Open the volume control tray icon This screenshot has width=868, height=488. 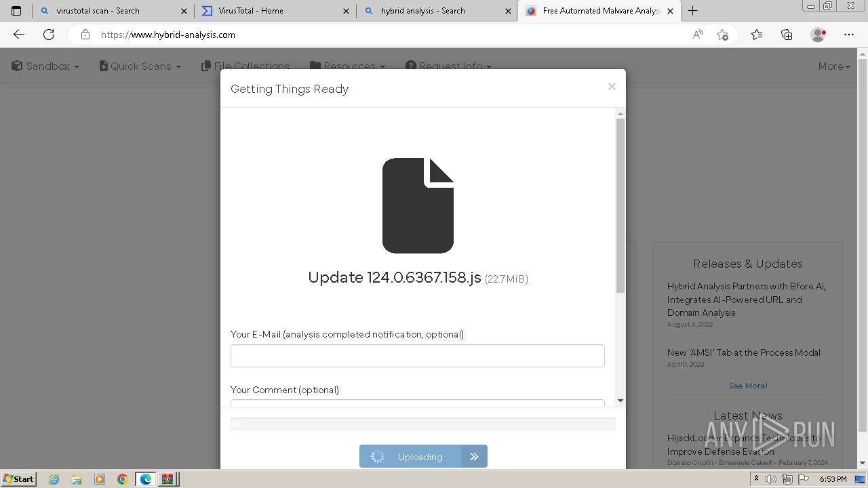[x=771, y=479]
